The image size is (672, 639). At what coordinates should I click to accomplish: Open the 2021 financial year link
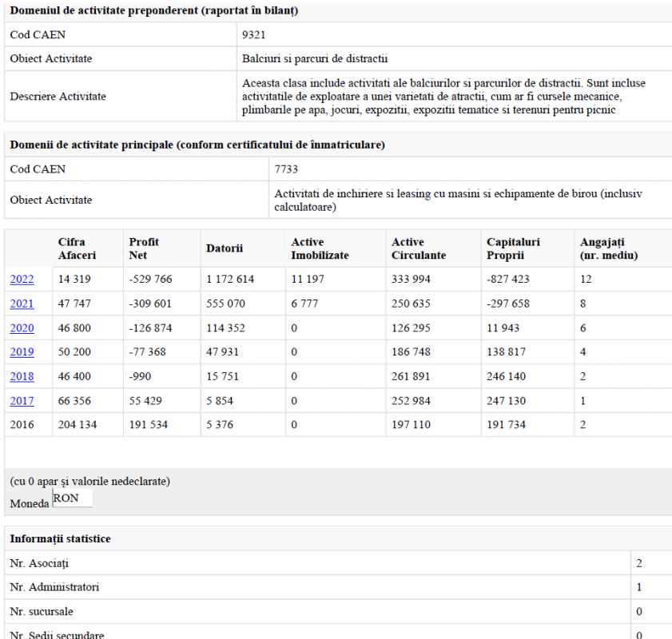click(22, 304)
